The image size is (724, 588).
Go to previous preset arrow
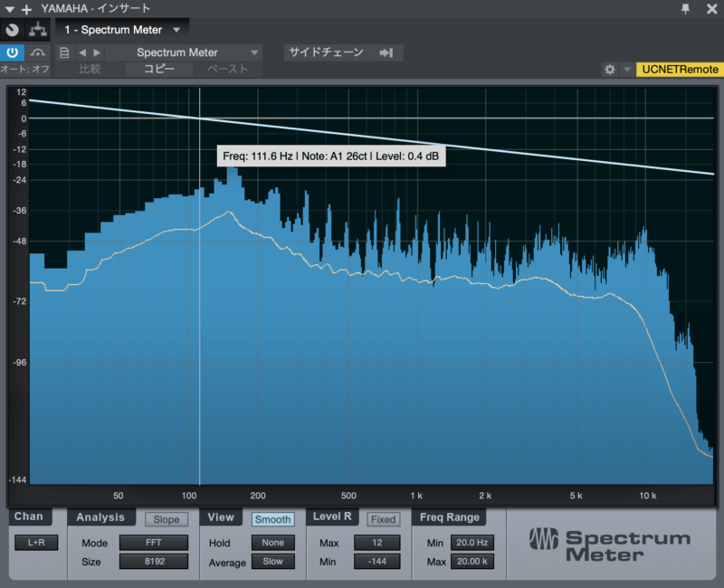pos(82,52)
